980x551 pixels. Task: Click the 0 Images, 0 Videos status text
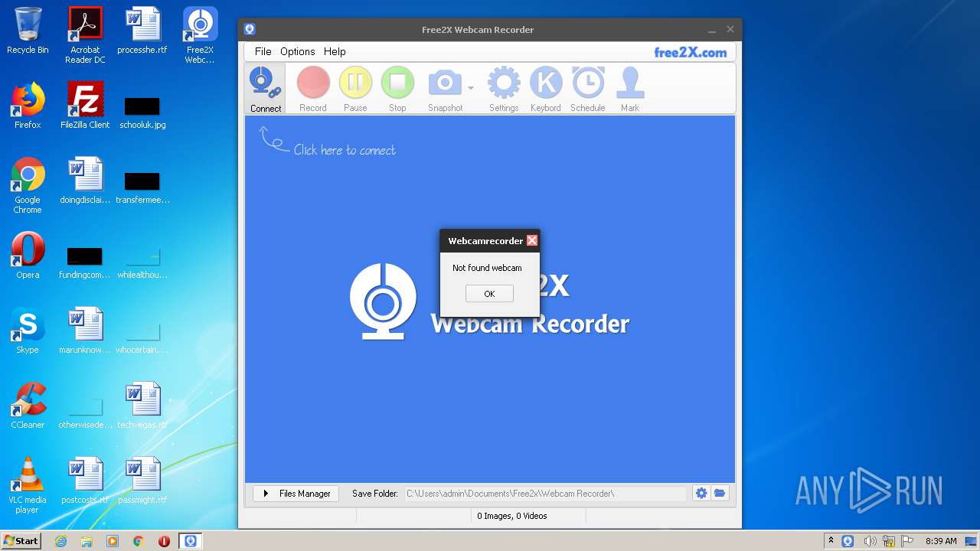point(512,516)
